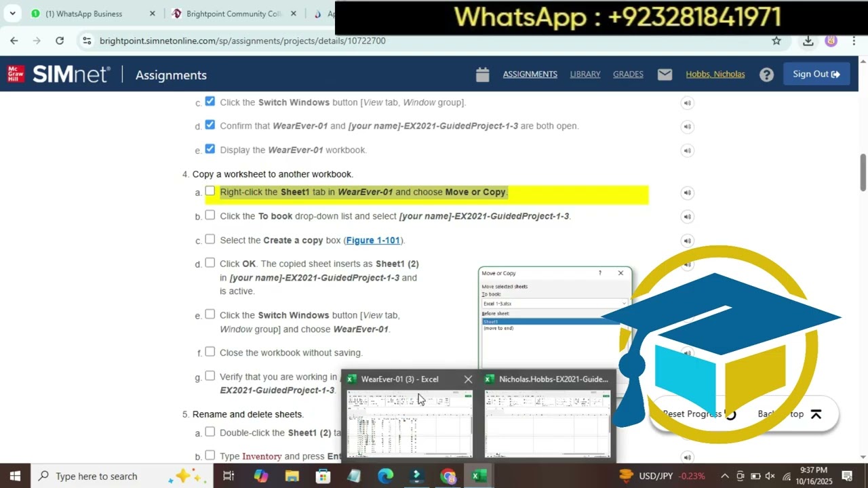868x488 pixels.
Task: Close the WhatsApp Business tab
Action: pyautogui.click(x=152, y=14)
